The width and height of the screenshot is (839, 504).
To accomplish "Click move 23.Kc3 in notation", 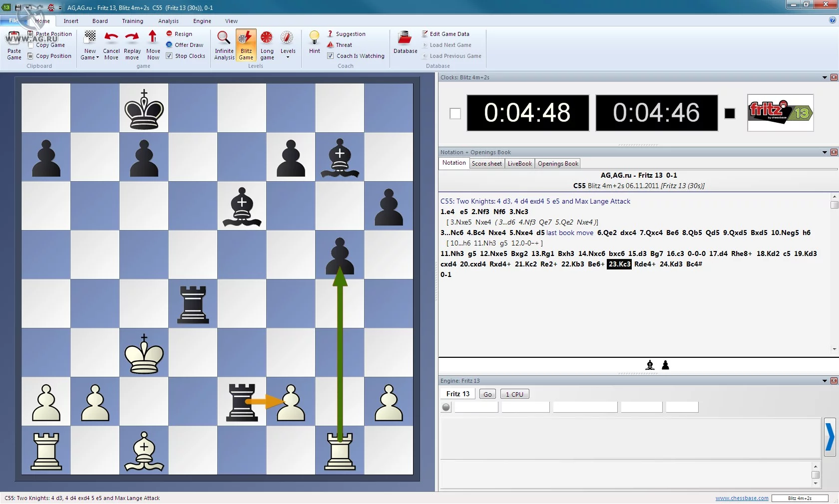I will click(x=619, y=264).
